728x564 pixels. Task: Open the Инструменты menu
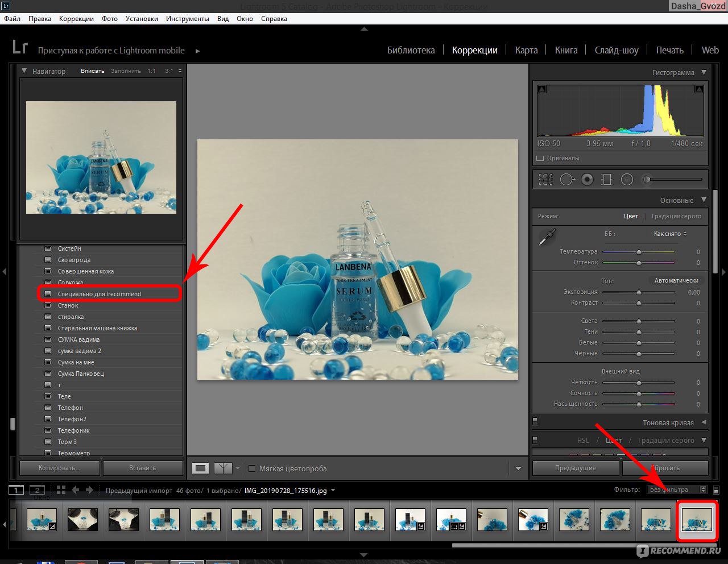point(188,19)
